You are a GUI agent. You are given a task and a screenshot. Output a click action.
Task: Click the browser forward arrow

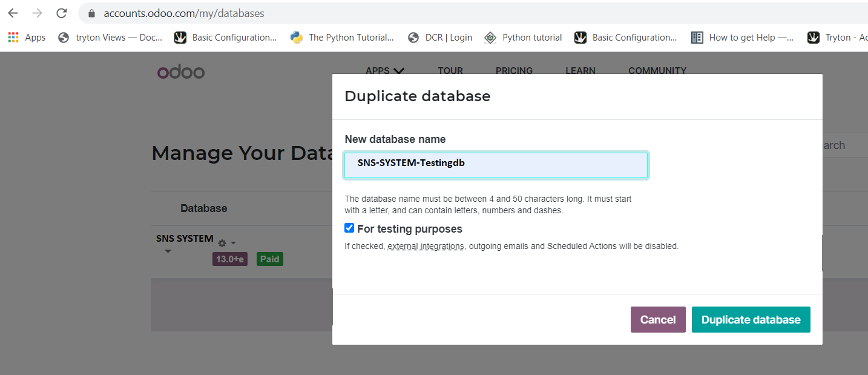[x=37, y=13]
